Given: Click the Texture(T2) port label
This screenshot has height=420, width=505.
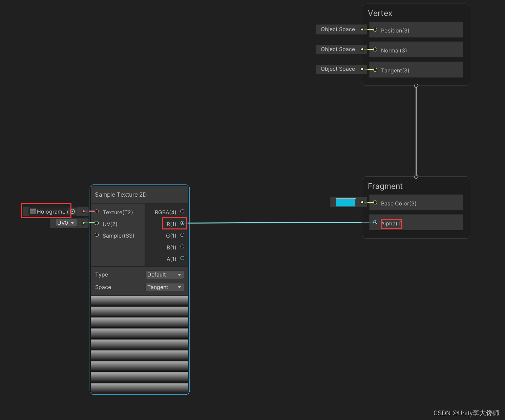Looking at the screenshot, I should click(118, 212).
